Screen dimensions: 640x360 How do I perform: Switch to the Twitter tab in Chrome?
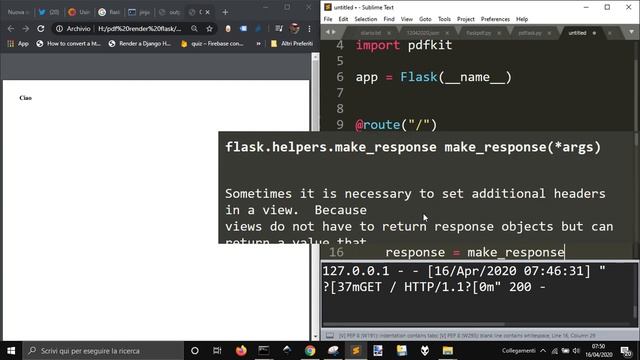(x=48, y=12)
